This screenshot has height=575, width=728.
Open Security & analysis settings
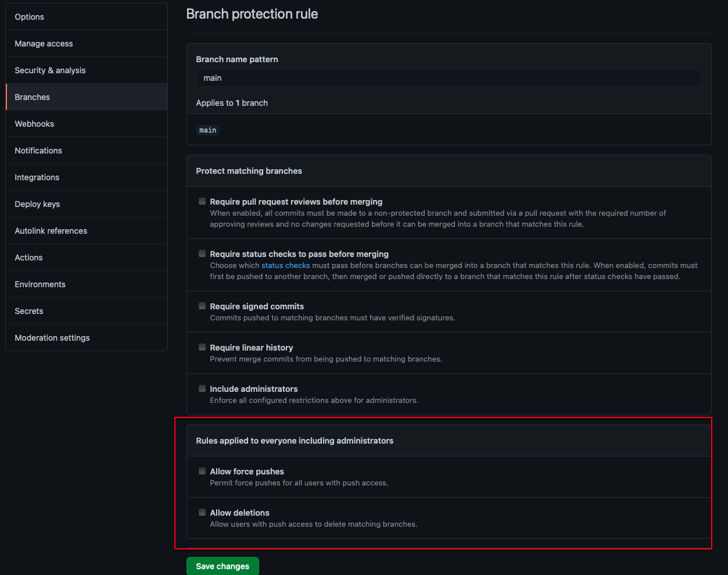tap(50, 70)
